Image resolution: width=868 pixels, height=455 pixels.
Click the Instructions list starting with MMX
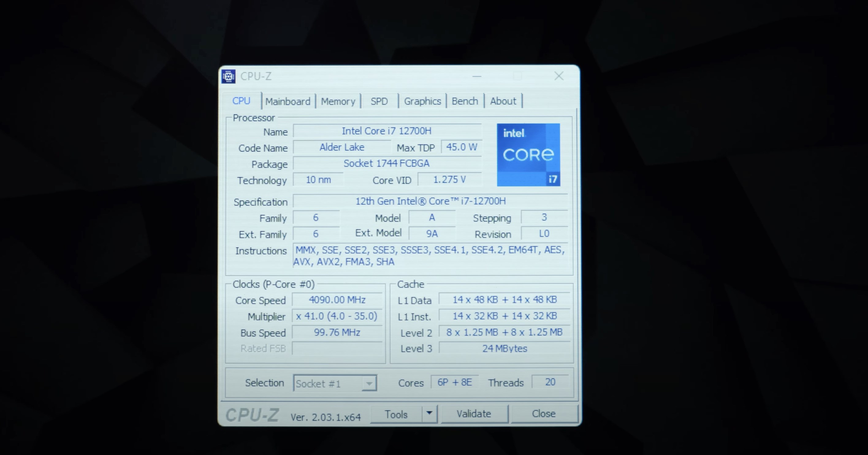tap(430, 256)
